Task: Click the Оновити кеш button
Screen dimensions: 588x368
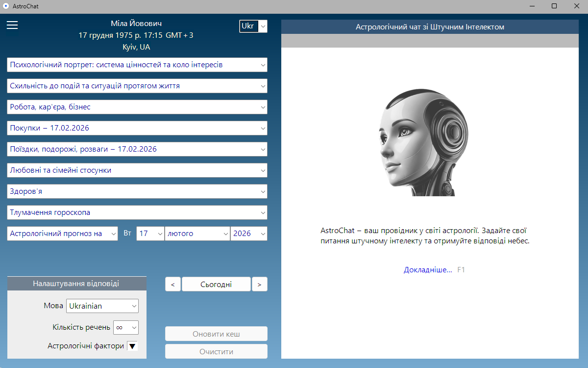Action: point(216,334)
